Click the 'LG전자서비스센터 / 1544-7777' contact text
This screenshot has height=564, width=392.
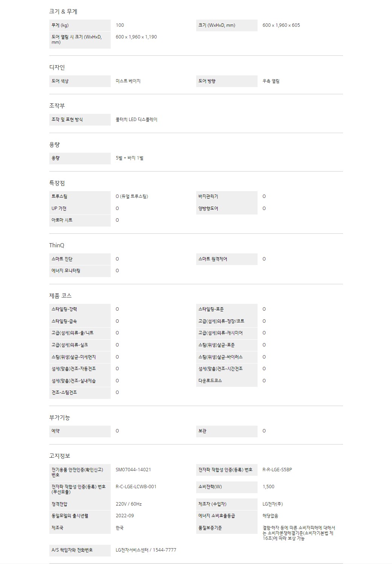point(146,550)
